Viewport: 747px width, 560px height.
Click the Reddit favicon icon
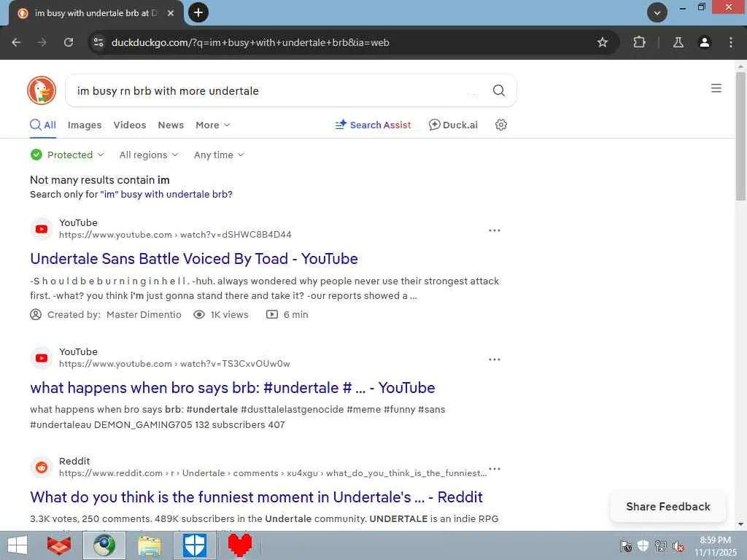[42, 467]
